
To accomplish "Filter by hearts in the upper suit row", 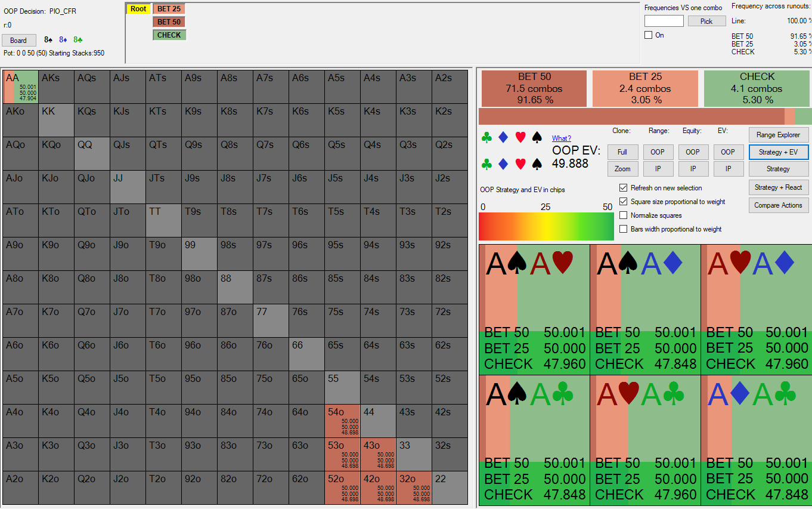I will [520, 138].
